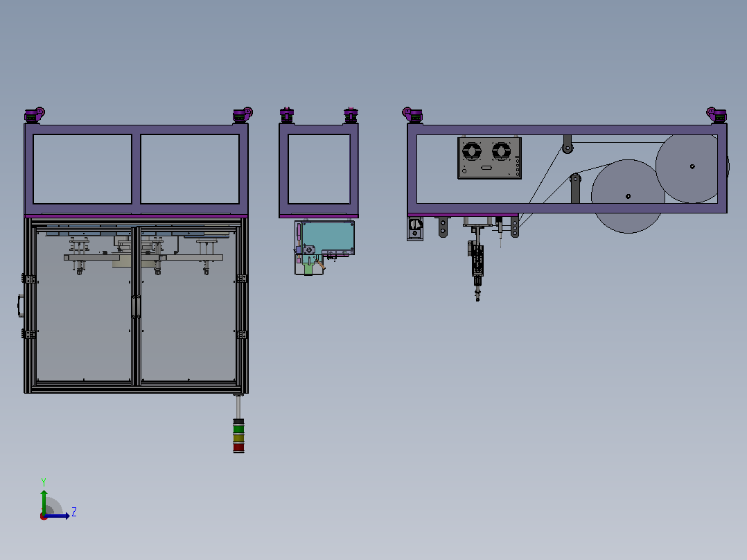This screenshot has width=747, height=560.
Task: Select the left door panel of the front cabinet
Action: pyautogui.click(x=83, y=306)
